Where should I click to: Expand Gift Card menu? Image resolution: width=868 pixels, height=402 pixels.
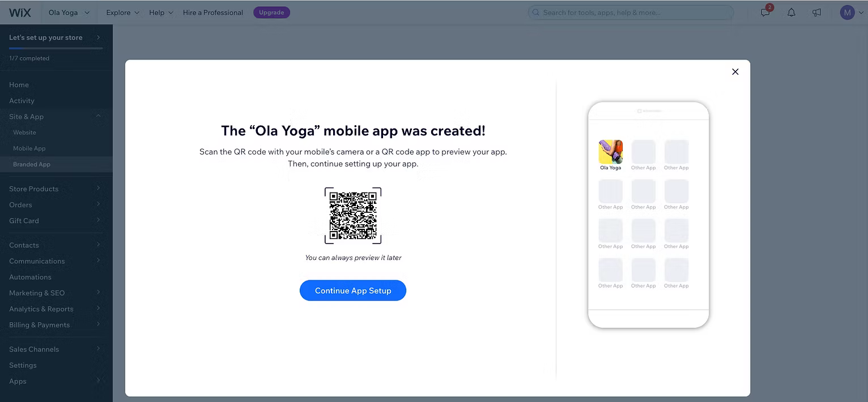[x=56, y=220]
